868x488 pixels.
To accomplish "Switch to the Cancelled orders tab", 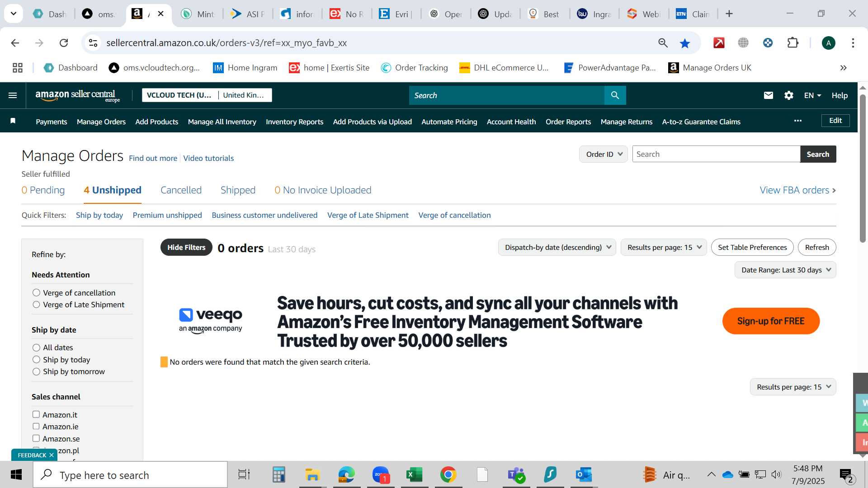I will click(x=181, y=190).
